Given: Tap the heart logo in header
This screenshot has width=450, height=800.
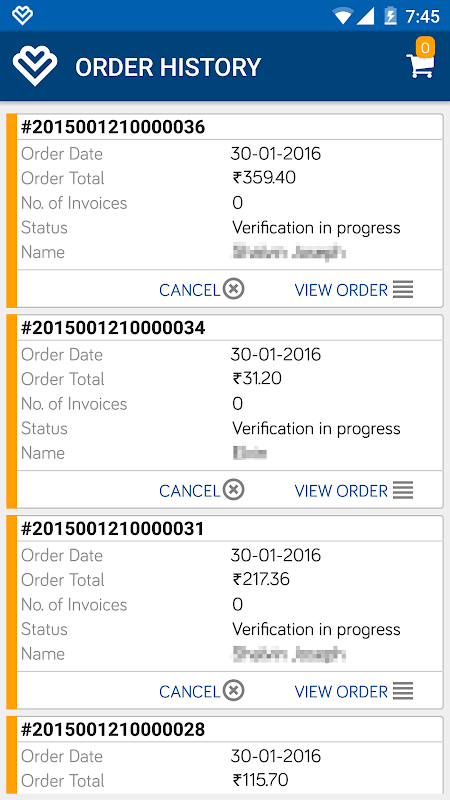Looking at the screenshot, I should (35, 66).
